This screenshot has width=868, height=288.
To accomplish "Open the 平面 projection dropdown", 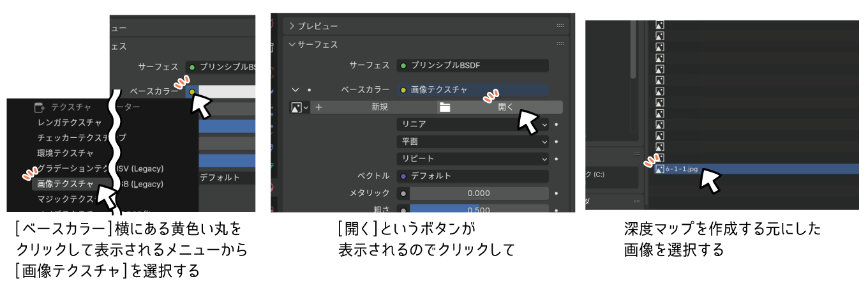I will tap(472, 141).
